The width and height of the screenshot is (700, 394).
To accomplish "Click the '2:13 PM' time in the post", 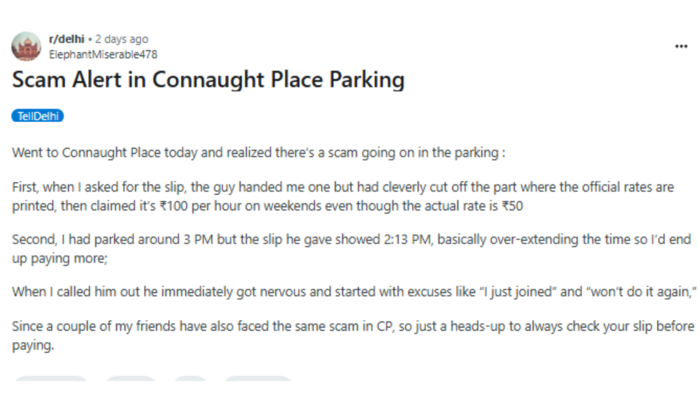I will click(408, 239).
